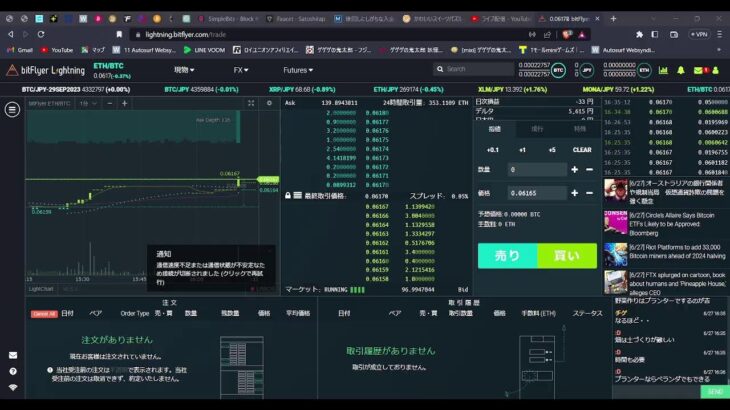This screenshot has height=410, width=730.
Task: Click the 価格 price input field
Action: (537, 193)
